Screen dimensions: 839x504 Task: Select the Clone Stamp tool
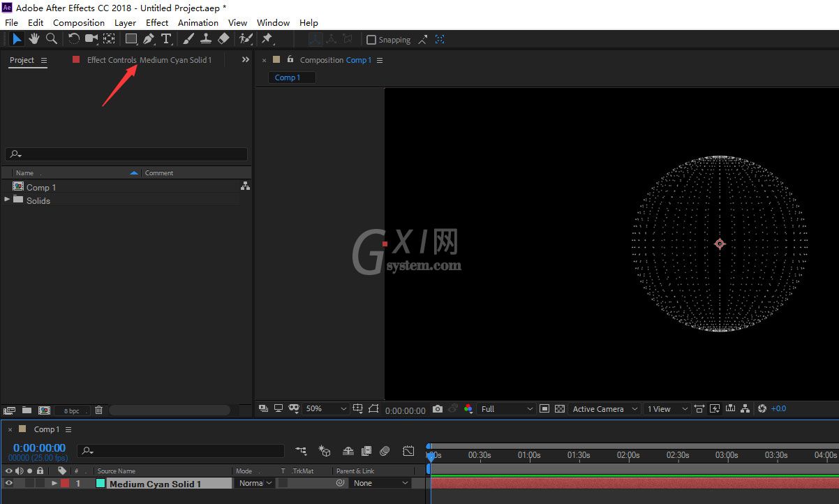(206, 39)
